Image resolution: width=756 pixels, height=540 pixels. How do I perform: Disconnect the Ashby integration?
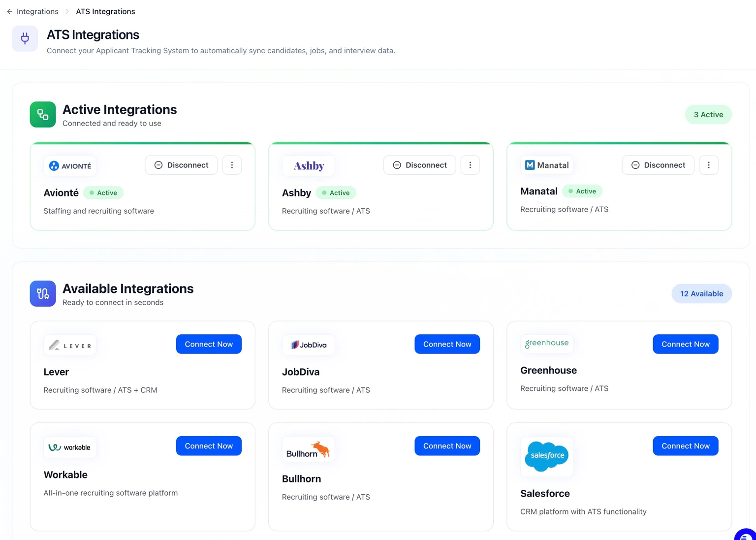click(420, 165)
